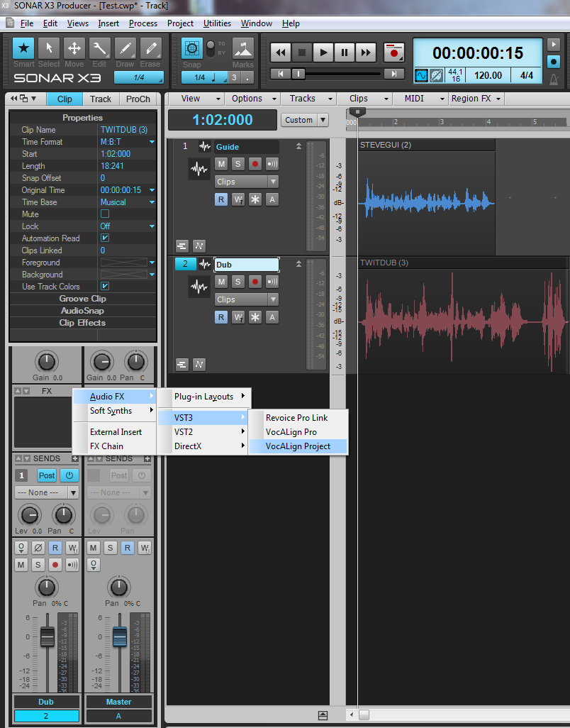570x728 pixels.
Task: Switch to the ProCh inspector tab
Action: 138,99
